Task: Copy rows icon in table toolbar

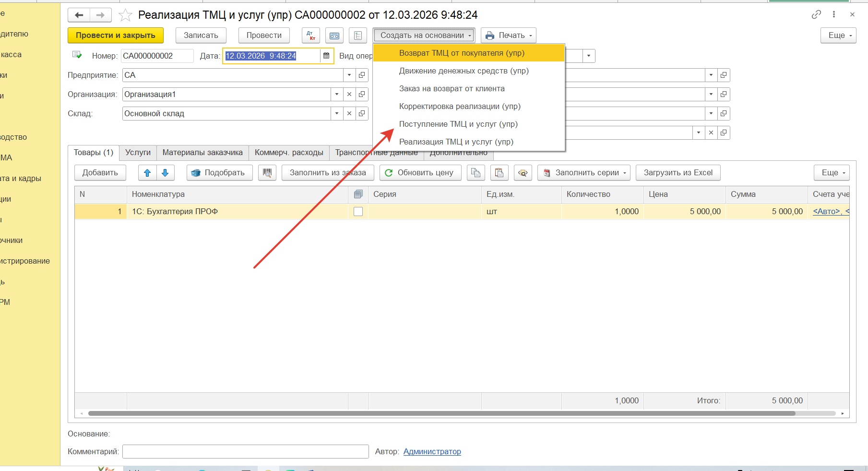Action: [476, 173]
